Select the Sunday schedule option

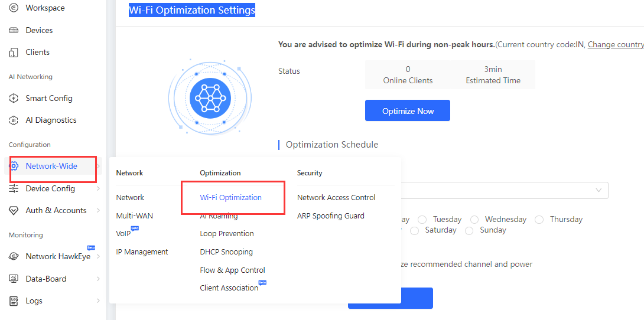tap(469, 230)
